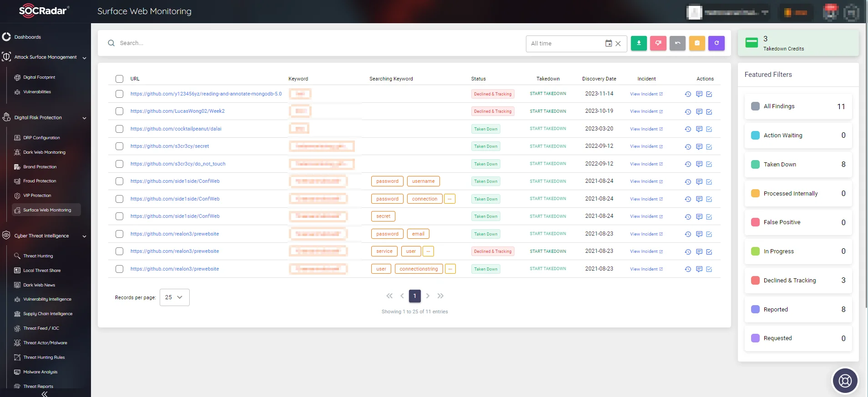Click the gray undo arrow button
The image size is (868, 397).
[677, 43]
